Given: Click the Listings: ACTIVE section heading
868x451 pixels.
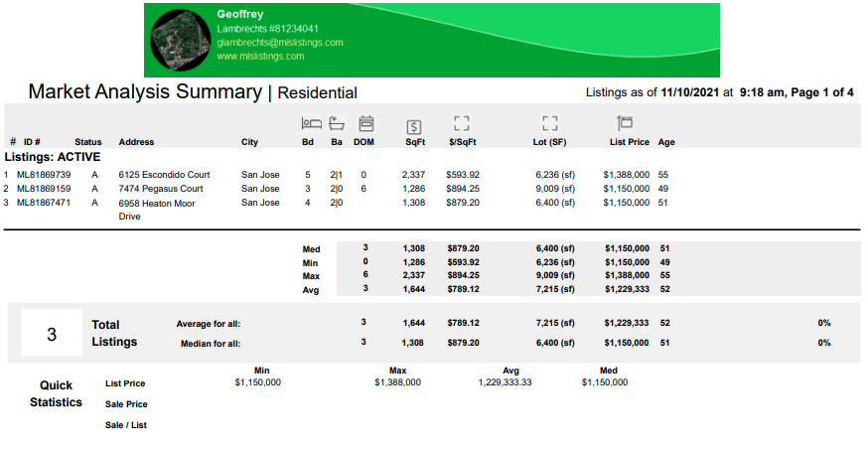Looking at the screenshot, I should point(53,157).
